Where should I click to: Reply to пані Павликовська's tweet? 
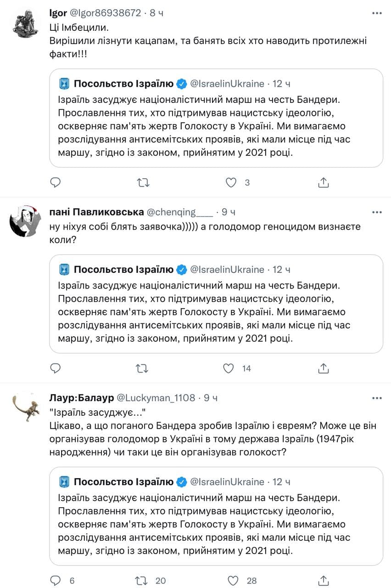55,368
